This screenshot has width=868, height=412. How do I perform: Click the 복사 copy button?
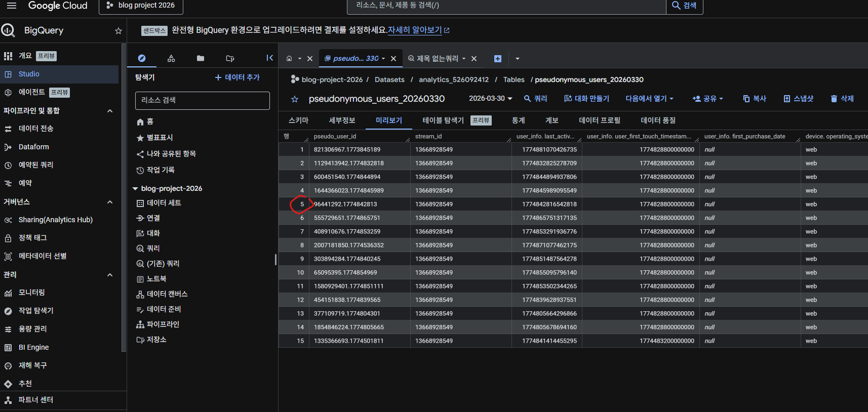755,99
